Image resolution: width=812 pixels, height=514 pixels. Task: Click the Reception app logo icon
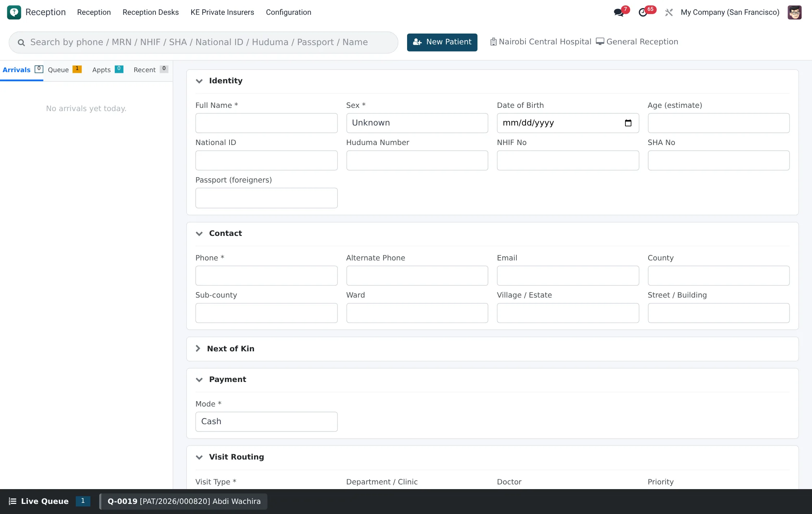click(x=14, y=12)
